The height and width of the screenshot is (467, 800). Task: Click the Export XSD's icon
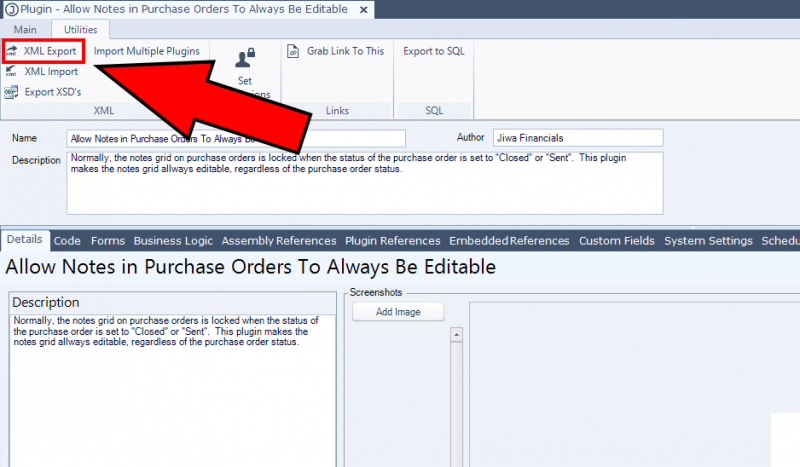tap(11, 92)
